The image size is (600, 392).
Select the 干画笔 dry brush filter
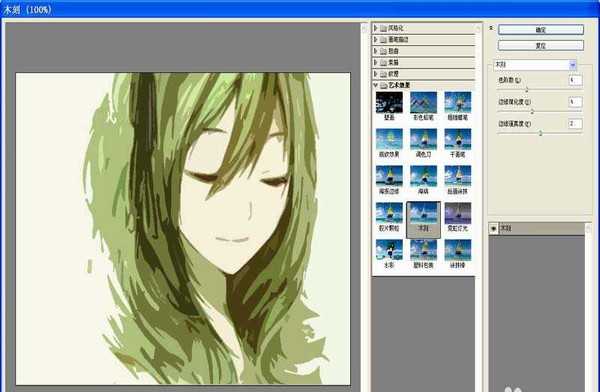click(x=458, y=143)
